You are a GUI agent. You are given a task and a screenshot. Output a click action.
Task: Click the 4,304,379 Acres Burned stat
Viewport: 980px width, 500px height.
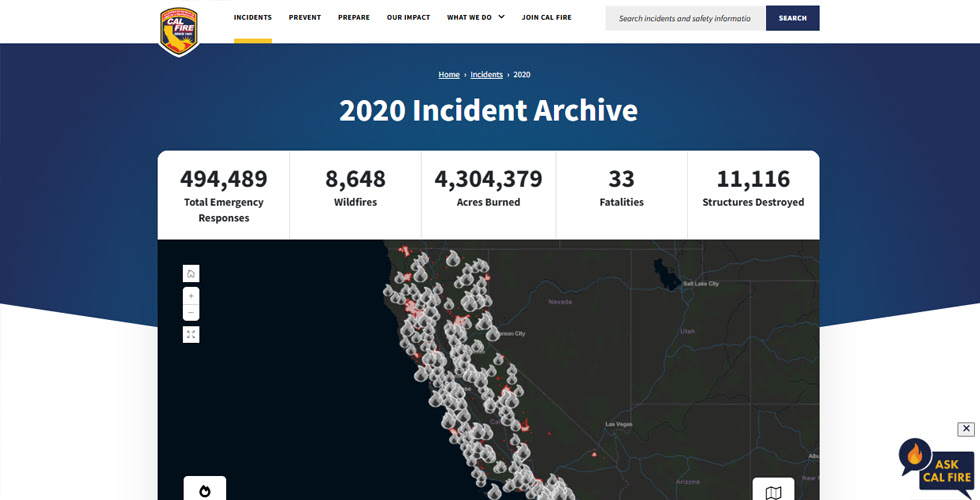pos(488,195)
